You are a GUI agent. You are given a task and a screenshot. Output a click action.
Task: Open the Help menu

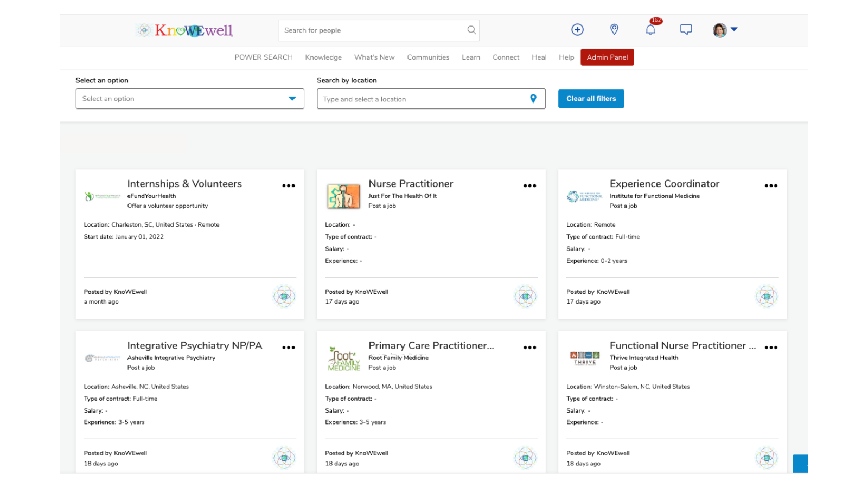click(x=566, y=57)
